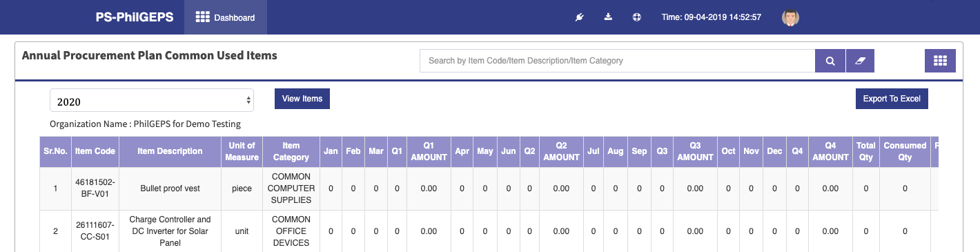Viewport: 980px width, 252px height.
Task: Click item code 26111607-CC-S01 cell
Action: pyautogui.click(x=95, y=231)
